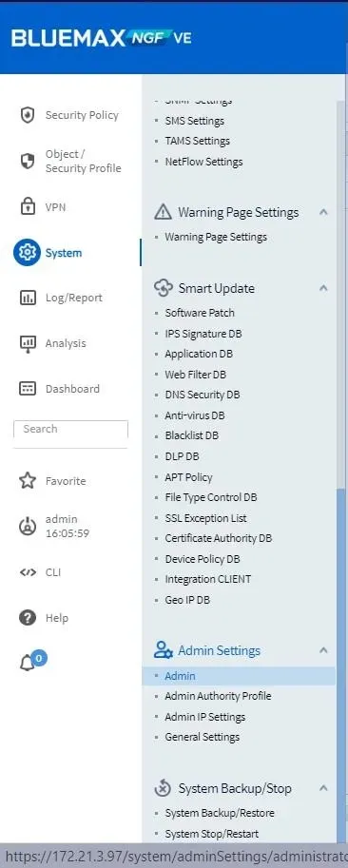This screenshot has width=348, height=868.
Task: Open the Dashboard icon
Action: tap(28, 389)
